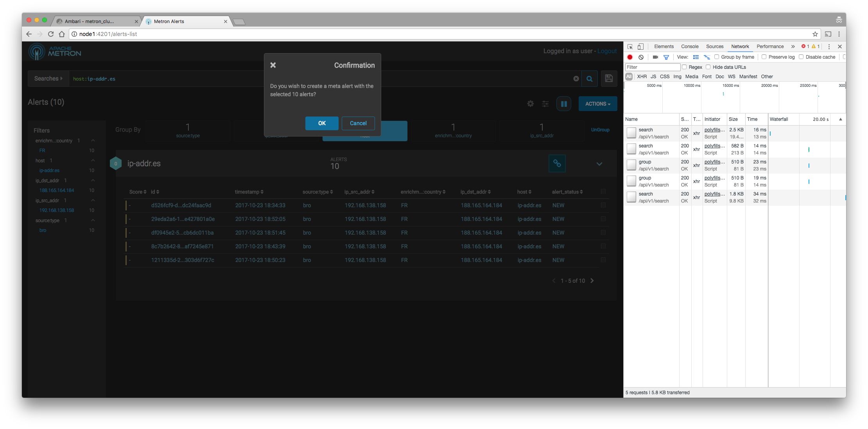Switch to DevTools Console tab

[x=689, y=47]
